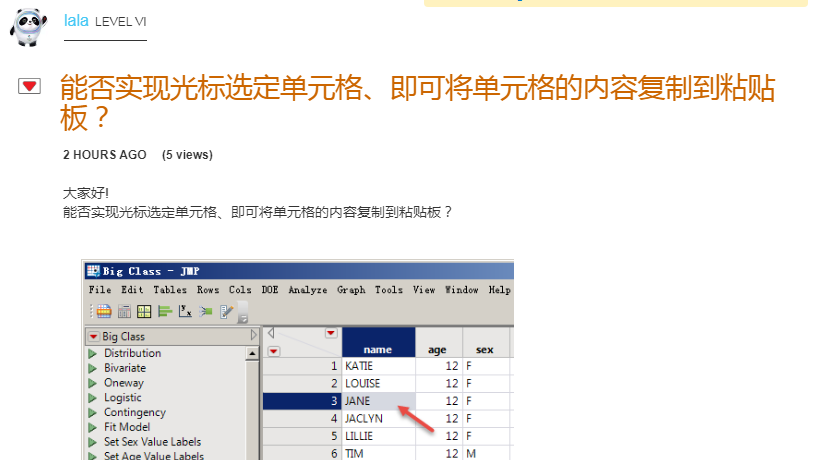The width and height of the screenshot is (832, 460).
Task: Open the Rows menu in JMP
Action: click(208, 290)
